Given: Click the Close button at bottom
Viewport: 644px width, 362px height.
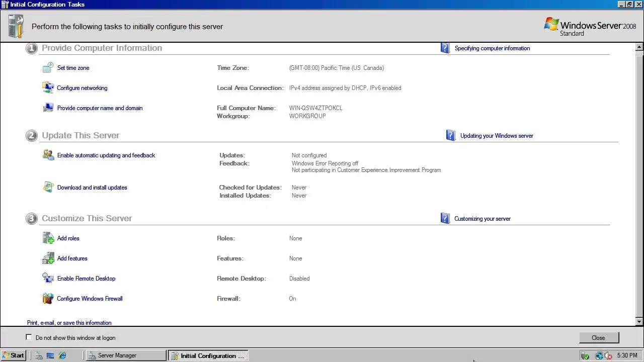Looking at the screenshot, I should (x=598, y=338).
